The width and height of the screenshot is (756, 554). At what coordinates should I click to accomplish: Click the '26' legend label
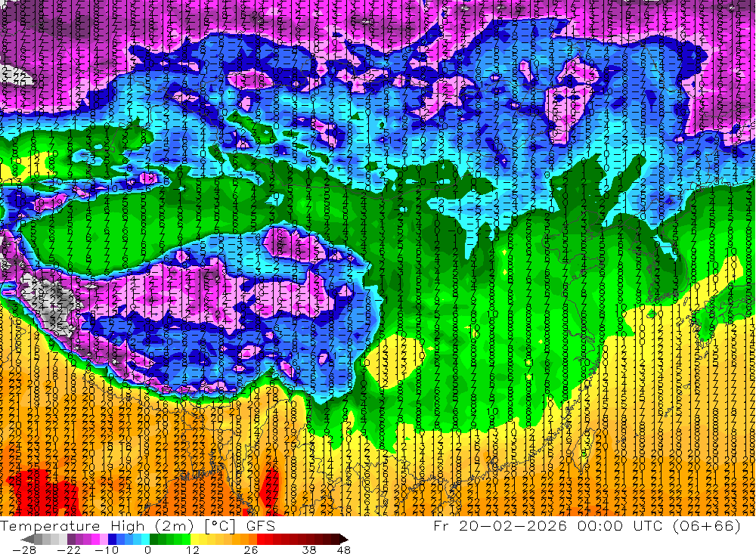[x=251, y=549]
